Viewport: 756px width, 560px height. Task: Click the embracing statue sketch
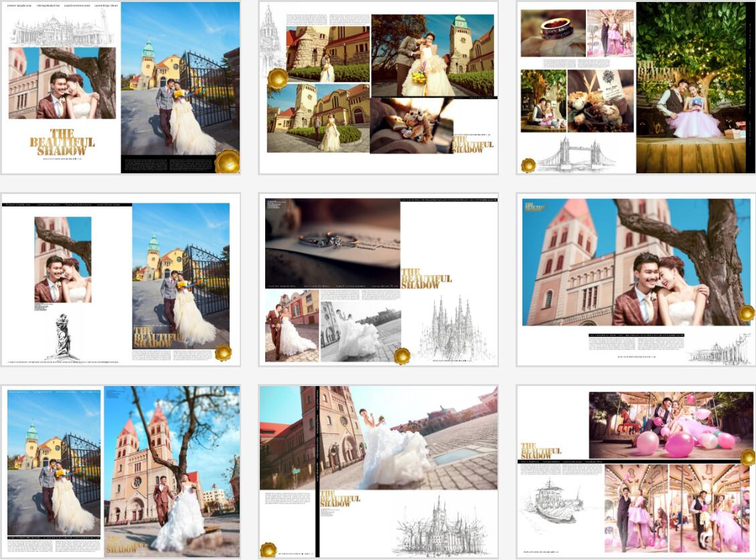[x=62, y=336]
